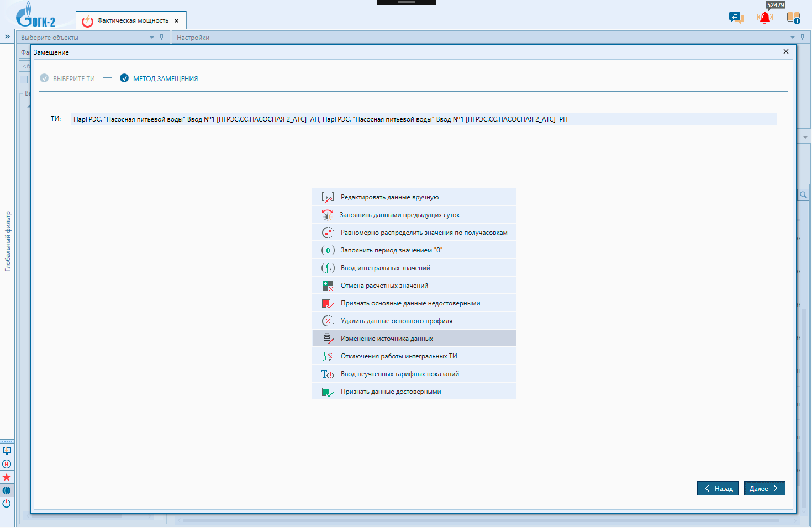Select 'Ввод неучтенных тарифных показаний'

pos(414,374)
